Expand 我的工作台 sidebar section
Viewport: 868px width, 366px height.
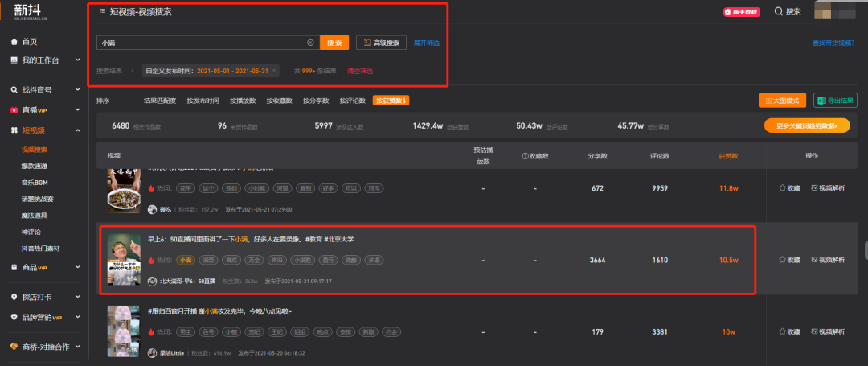[77, 60]
